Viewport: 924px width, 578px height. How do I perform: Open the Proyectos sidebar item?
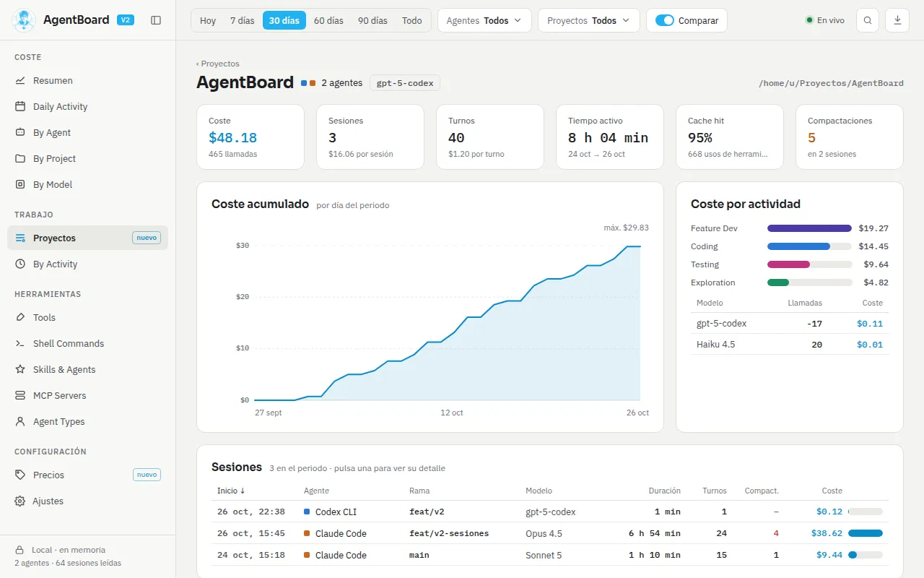(87, 238)
